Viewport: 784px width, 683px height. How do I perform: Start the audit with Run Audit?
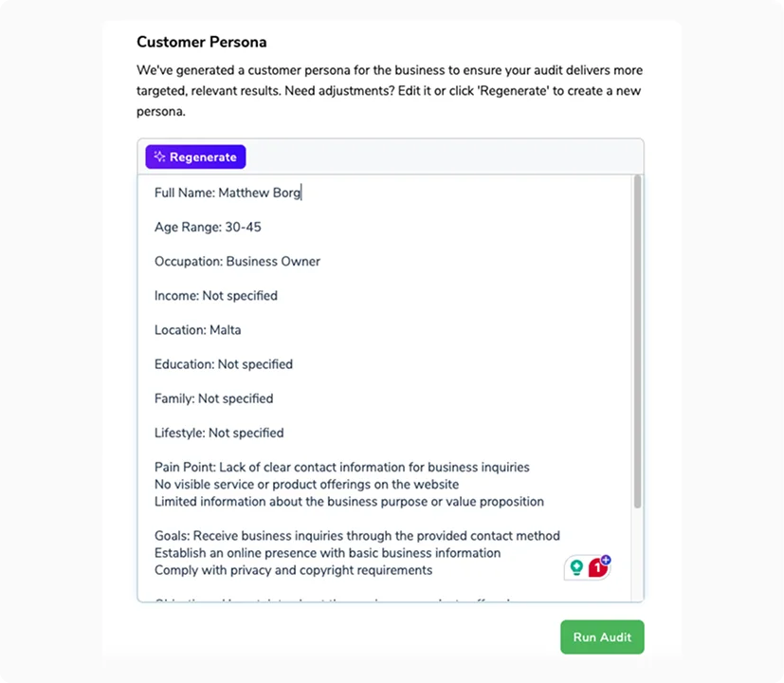pos(602,637)
